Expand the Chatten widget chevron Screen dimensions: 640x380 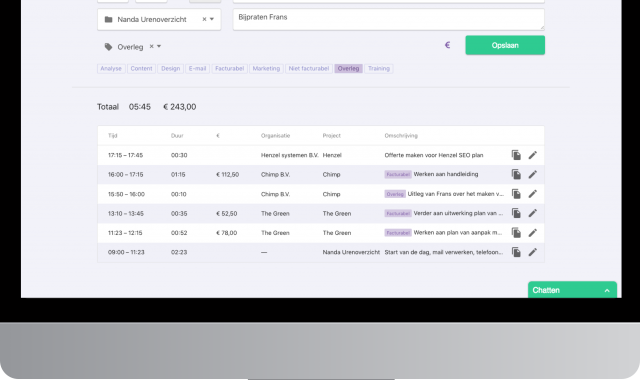(607, 291)
